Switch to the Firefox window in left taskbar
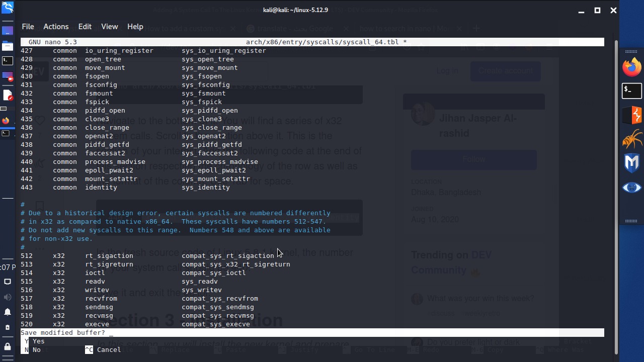The width and height of the screenshot is (644, 362). coord(6,121)
